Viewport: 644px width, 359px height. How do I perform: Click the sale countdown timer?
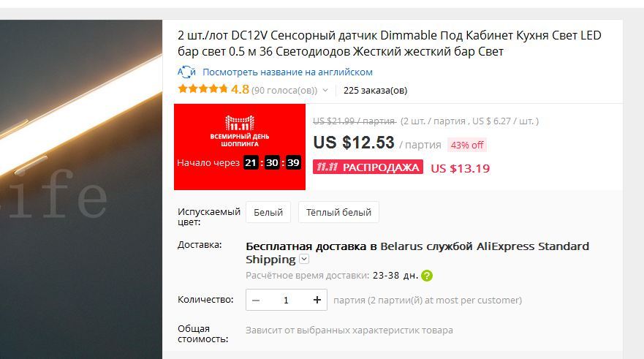coord(272,162)
